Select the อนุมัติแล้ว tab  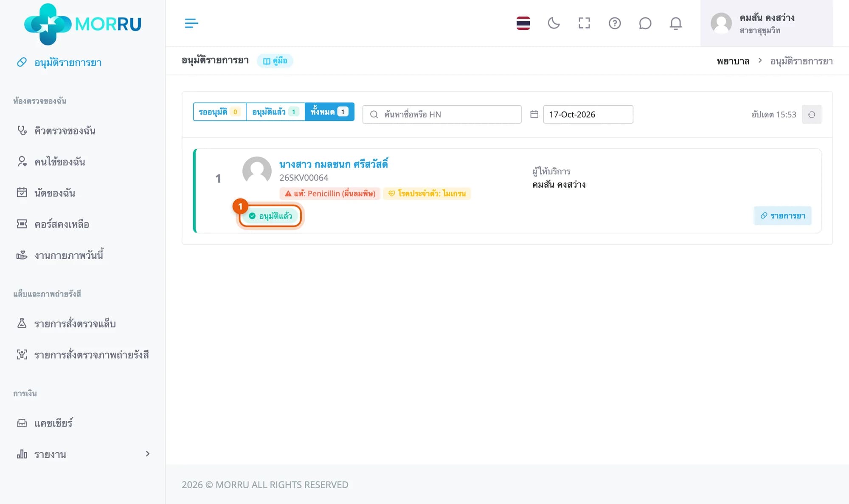[x=276, y=112]
